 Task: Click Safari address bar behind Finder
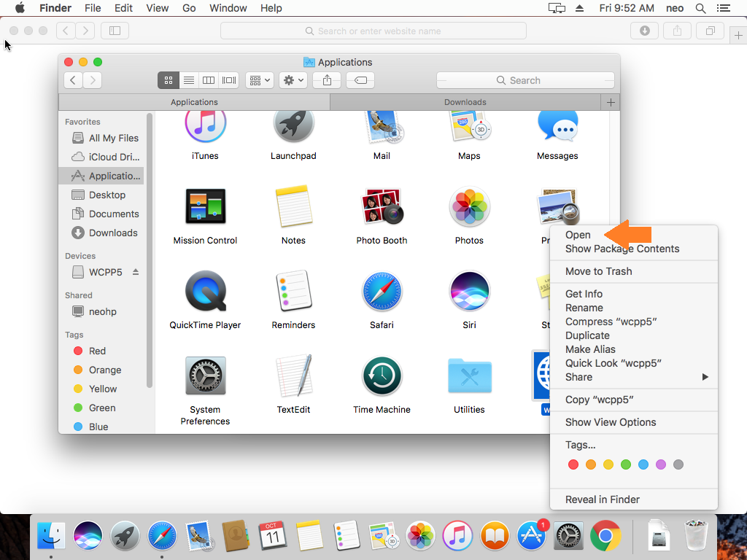(373, 31)
